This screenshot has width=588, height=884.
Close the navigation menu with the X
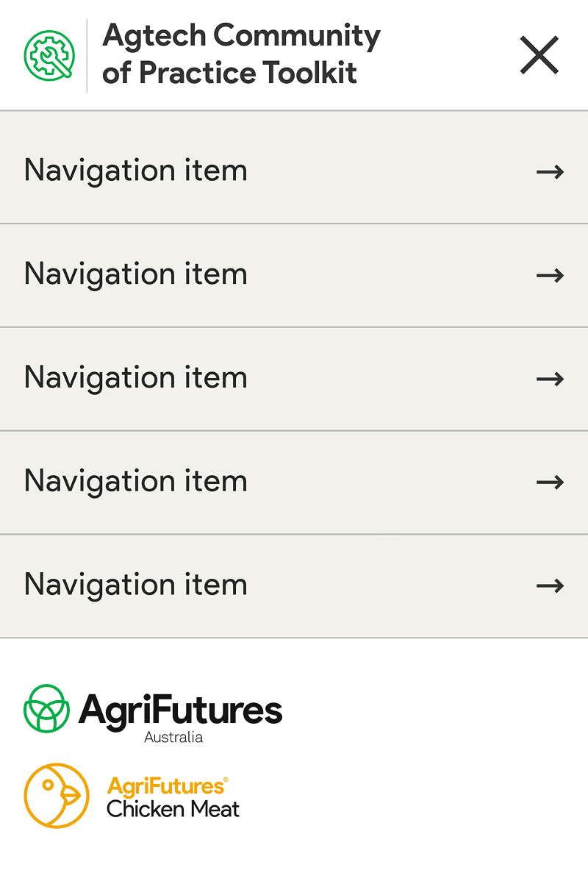coord(539,55)
